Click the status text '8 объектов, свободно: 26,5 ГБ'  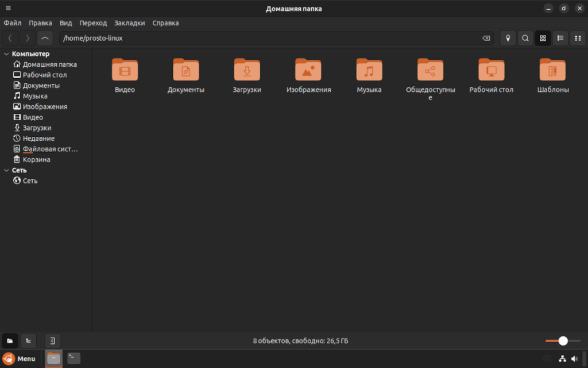(x=300, y=341)
